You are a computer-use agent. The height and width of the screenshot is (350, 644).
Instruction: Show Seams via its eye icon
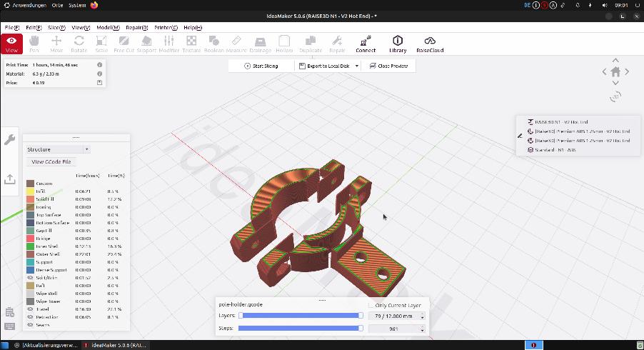[x=30, y=324]
